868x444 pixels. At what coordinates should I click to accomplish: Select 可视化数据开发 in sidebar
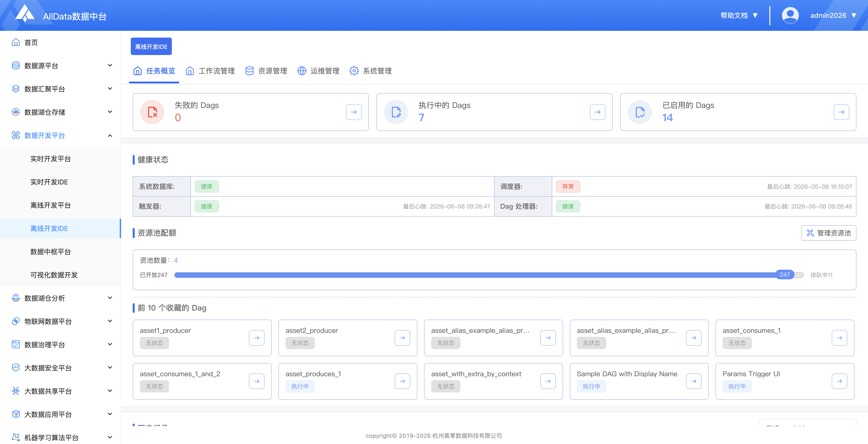click(60, 275)
